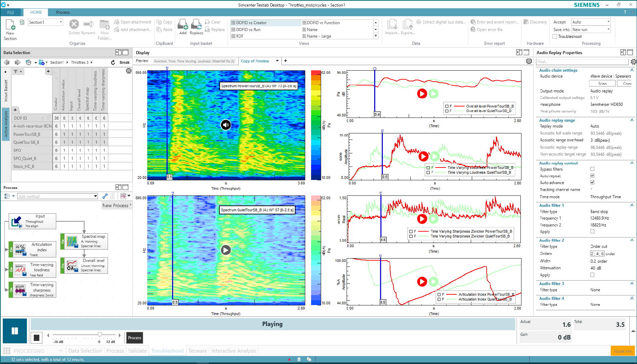Collapse the Audio replay range section
The width and height of the screenshot is (637, 364).
coord(632,120)
